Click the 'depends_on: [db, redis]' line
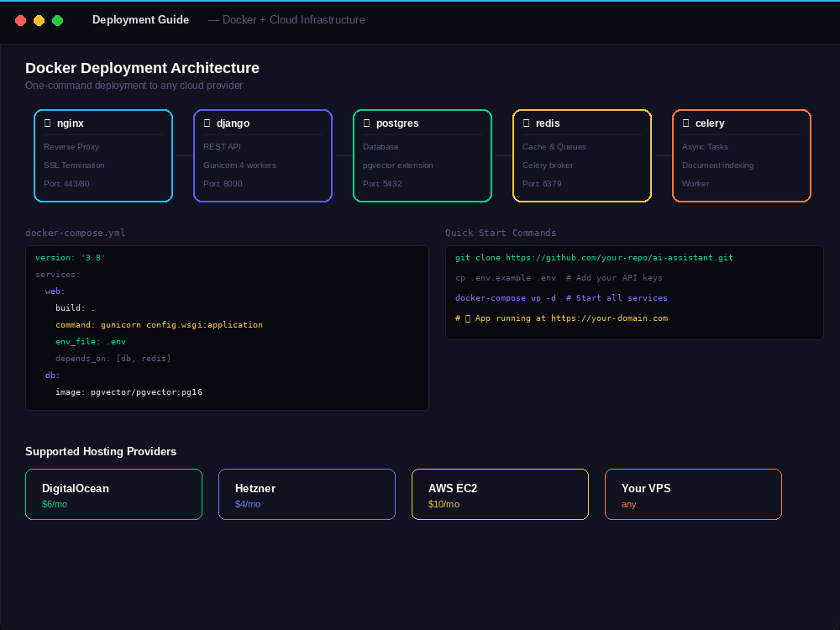840x630 pixels. click(x=113, y=359)
